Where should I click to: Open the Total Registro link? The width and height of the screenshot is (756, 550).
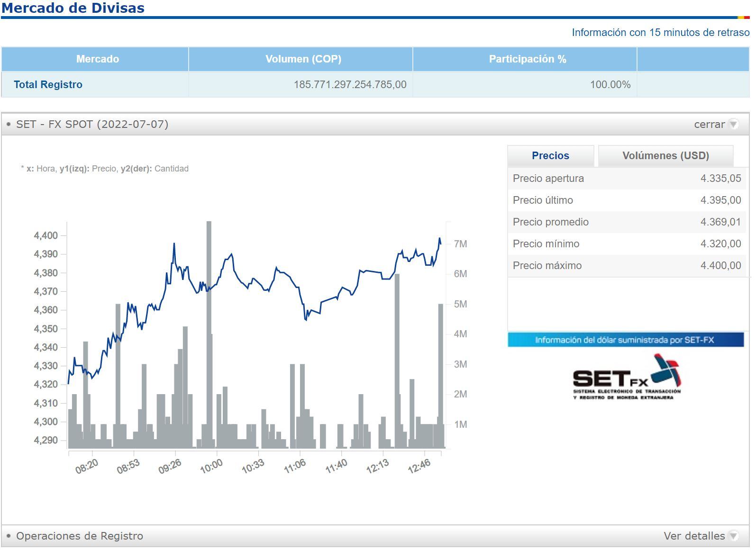click(48, 84)
